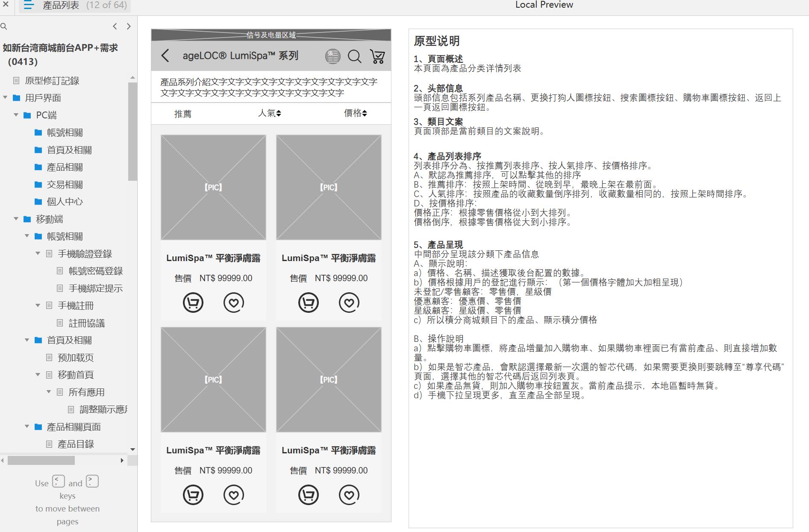Click the 產品列表 page title
The image size is (809, 532).
coord(61,5)
